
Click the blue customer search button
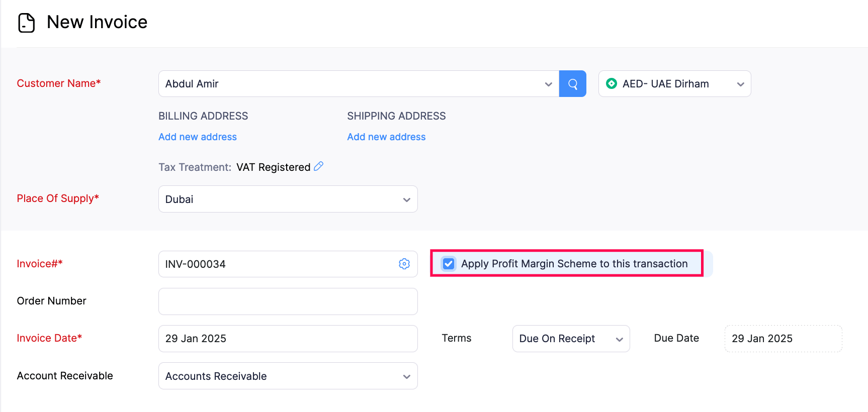pos(572,84)
